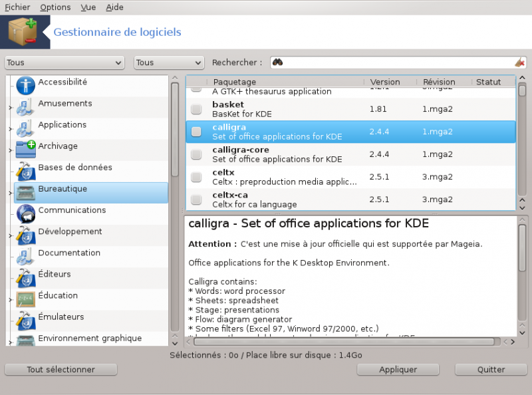Open the Options menu
The width and height of the screenshot is (532, 395).
(55, 7)
